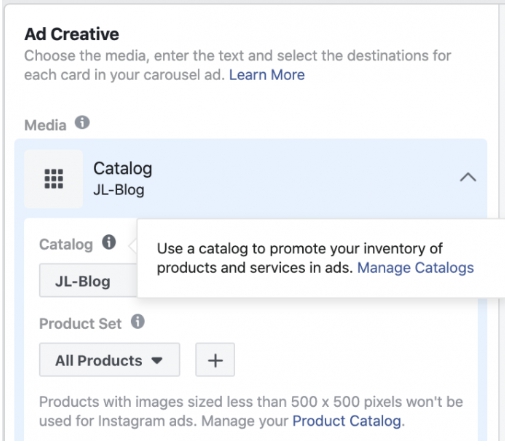The width and height of the screenshot is (505, 447).
Task: Open the All Products dropdown
Action: (x=109, y=360)
